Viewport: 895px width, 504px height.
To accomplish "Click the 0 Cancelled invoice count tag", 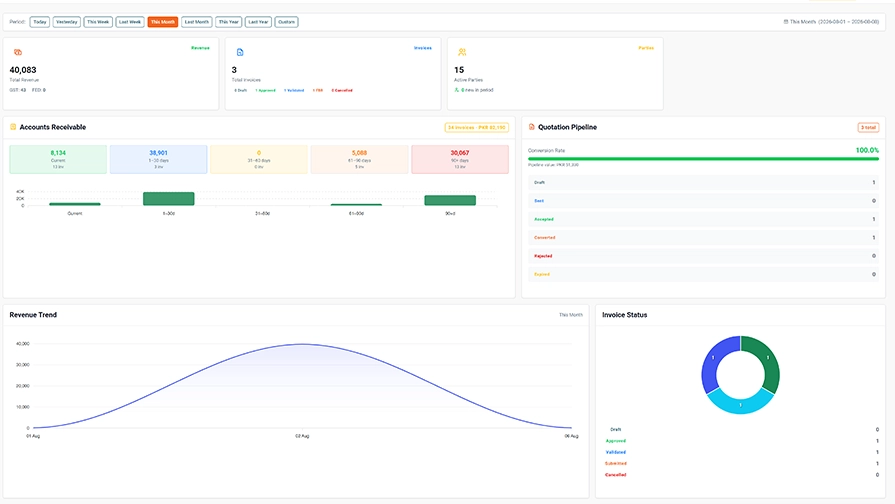I will (x=342, y=90).
